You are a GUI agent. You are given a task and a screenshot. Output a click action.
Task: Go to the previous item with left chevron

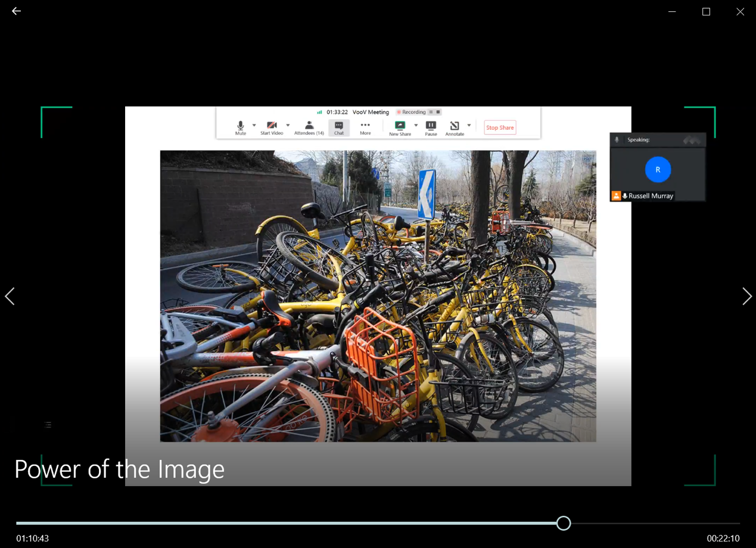pyautogui.click(x=10, y=296)
